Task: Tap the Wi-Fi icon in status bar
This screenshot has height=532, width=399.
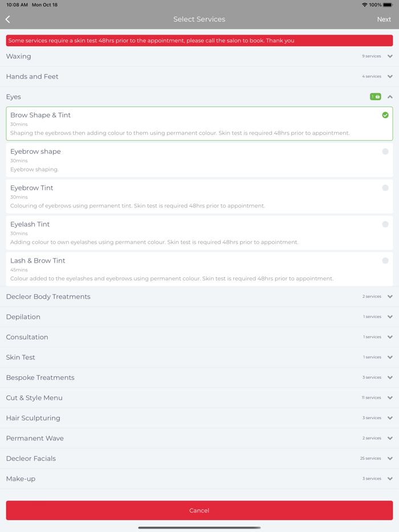Action: tap(364, 5)
